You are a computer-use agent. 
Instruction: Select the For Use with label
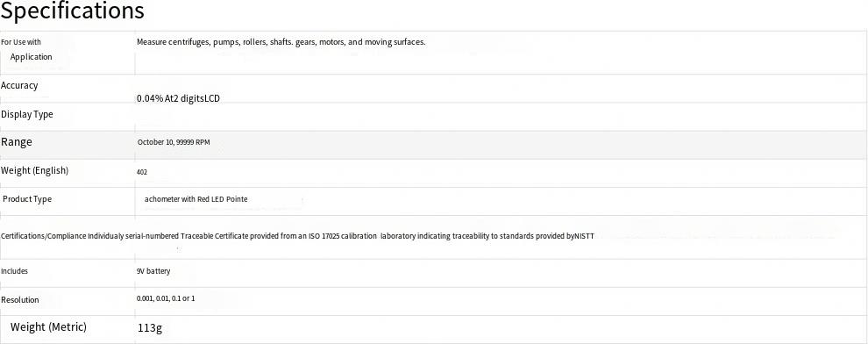point(21,42)
